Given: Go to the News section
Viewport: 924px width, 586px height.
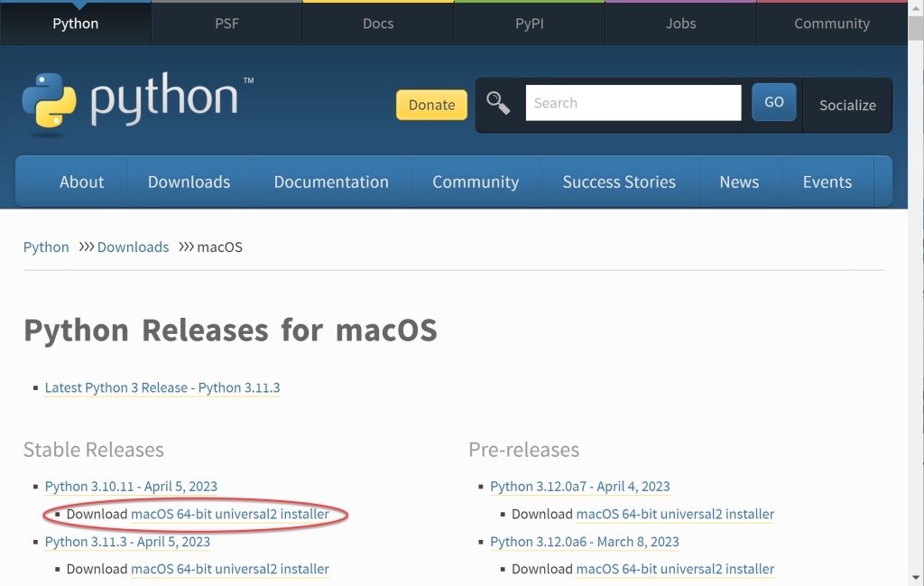Looking at the screenshot, I should [738, 181].
